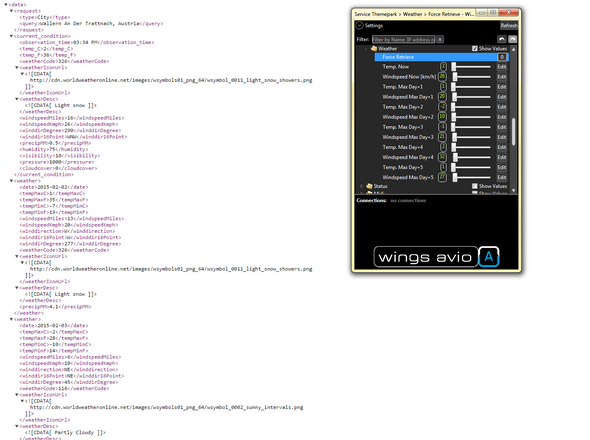Click the Temp. Max Day+2 slider

[471, 107]
